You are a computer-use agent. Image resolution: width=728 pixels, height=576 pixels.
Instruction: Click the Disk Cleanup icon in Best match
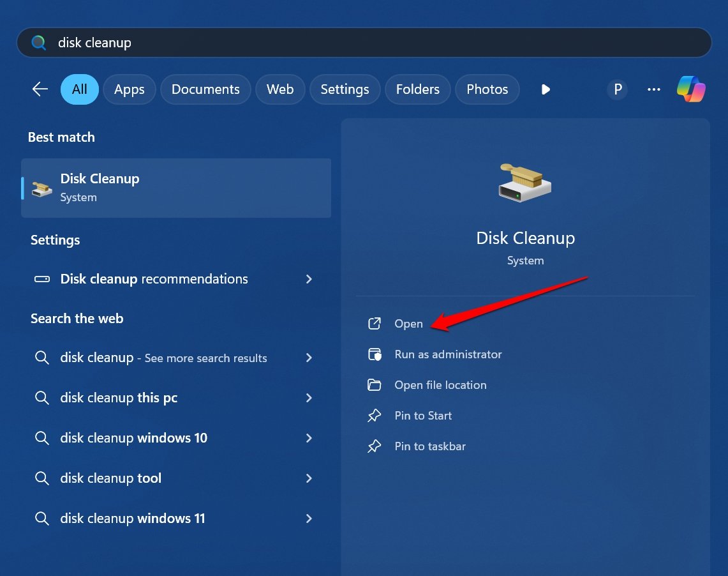41,188
